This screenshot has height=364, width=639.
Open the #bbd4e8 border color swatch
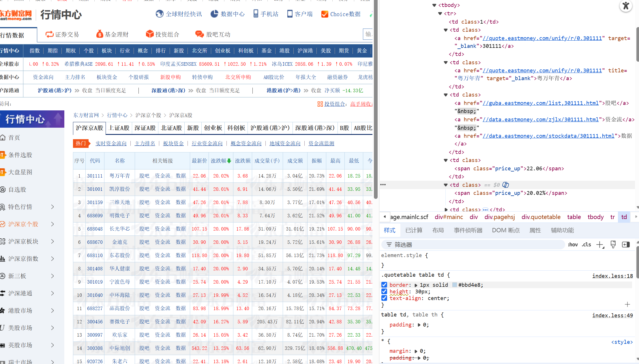454,285
